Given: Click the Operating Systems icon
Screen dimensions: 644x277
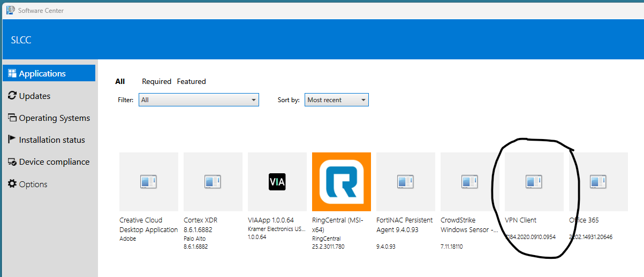Looking at the screenshot, I should [x=12, y=118].
